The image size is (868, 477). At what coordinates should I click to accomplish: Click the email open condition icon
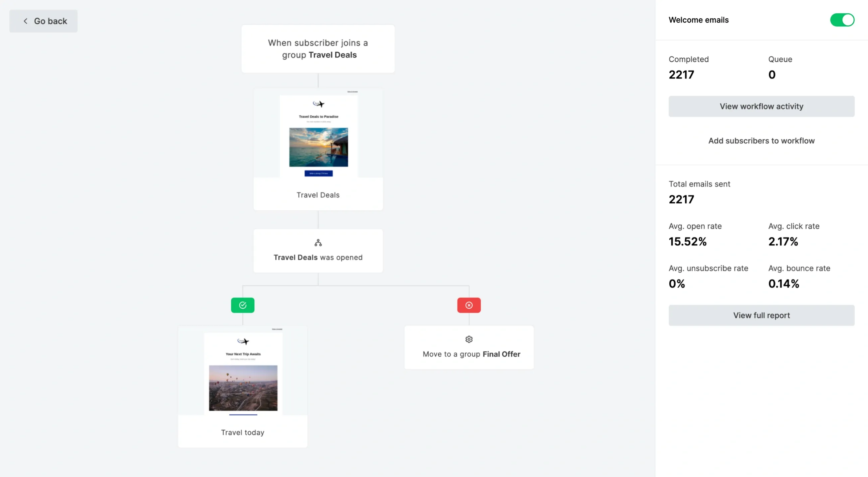coord(318,243)
